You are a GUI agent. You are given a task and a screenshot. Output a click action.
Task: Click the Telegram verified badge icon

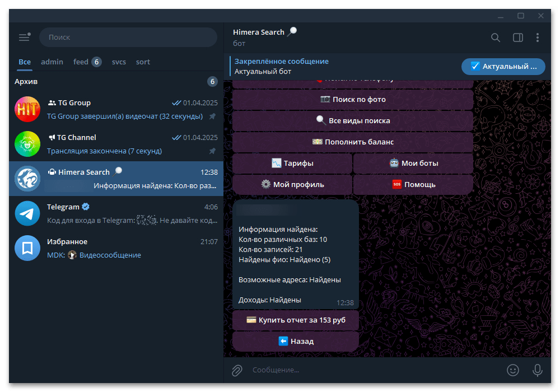86,207
